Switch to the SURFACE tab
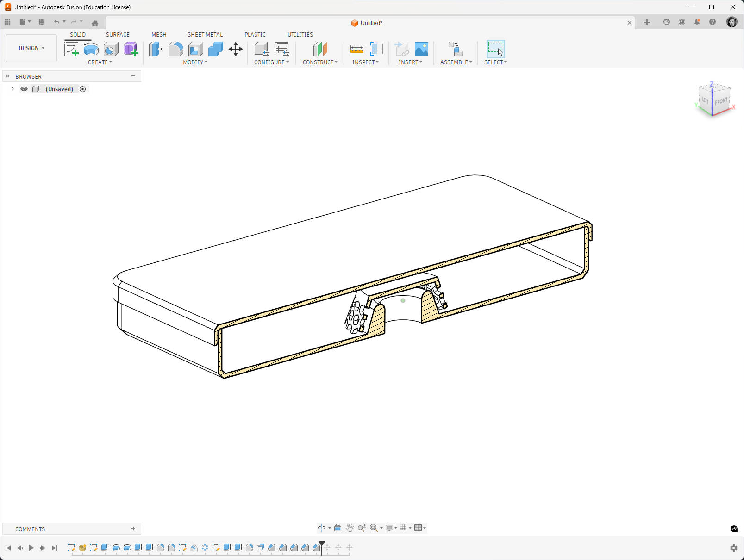The image size is (744, 560). (118, 35)
